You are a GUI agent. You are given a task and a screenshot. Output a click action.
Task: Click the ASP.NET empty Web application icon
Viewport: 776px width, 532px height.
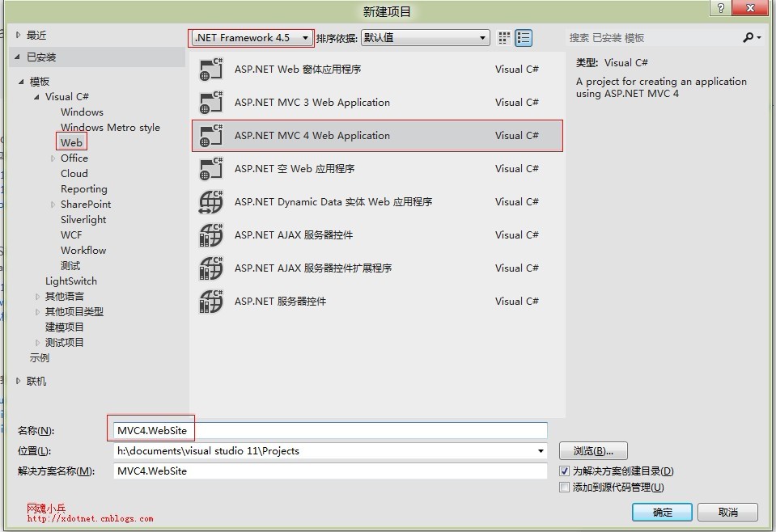[x=211, y=169]
